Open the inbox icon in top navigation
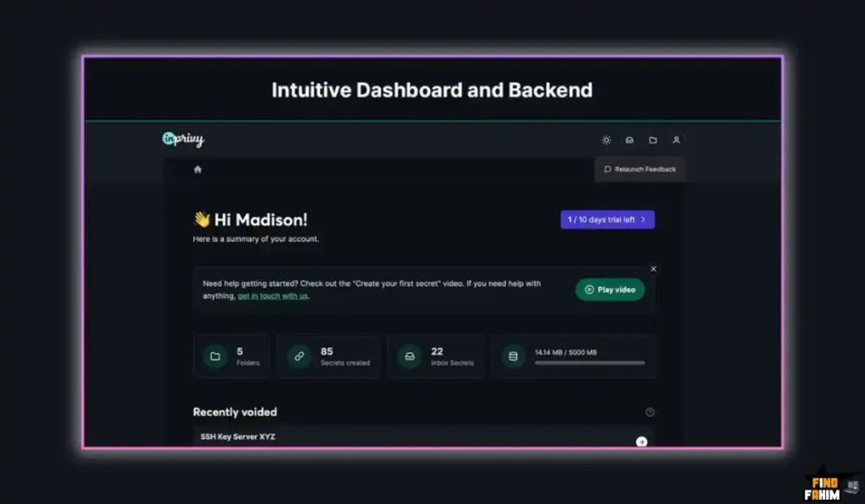 click(x=629, y=140)
